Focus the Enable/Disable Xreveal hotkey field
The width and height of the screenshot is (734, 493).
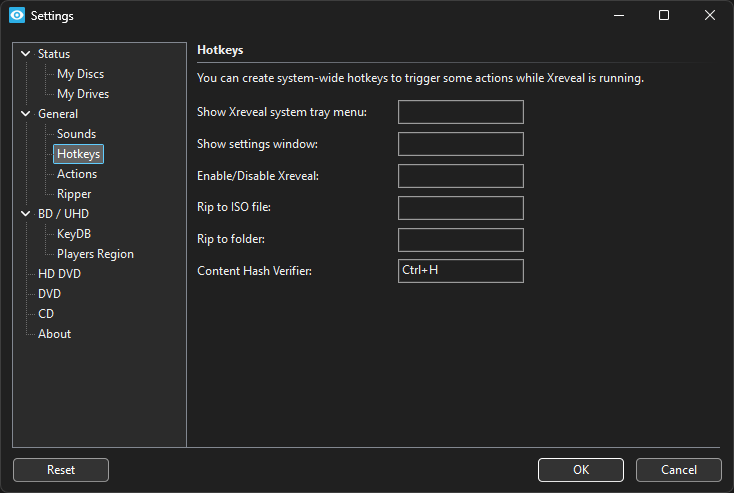pyautogui.click(x=461, y=176)
